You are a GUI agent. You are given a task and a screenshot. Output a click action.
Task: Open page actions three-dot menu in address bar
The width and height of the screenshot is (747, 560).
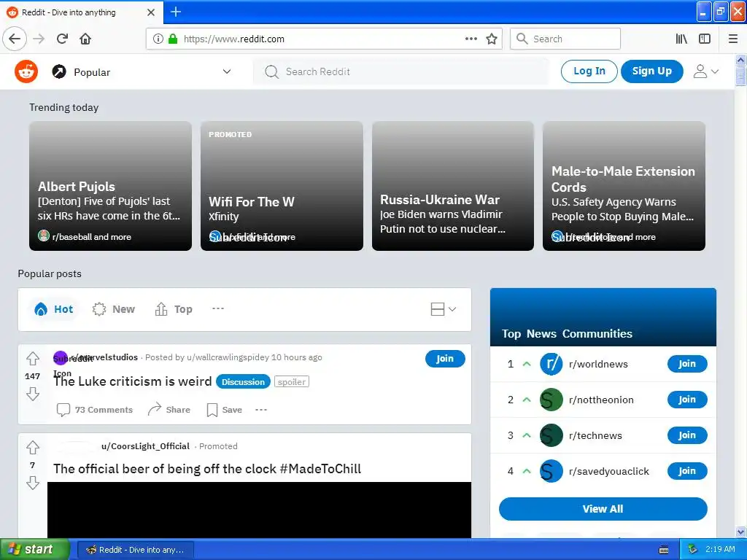click(471, 39)
